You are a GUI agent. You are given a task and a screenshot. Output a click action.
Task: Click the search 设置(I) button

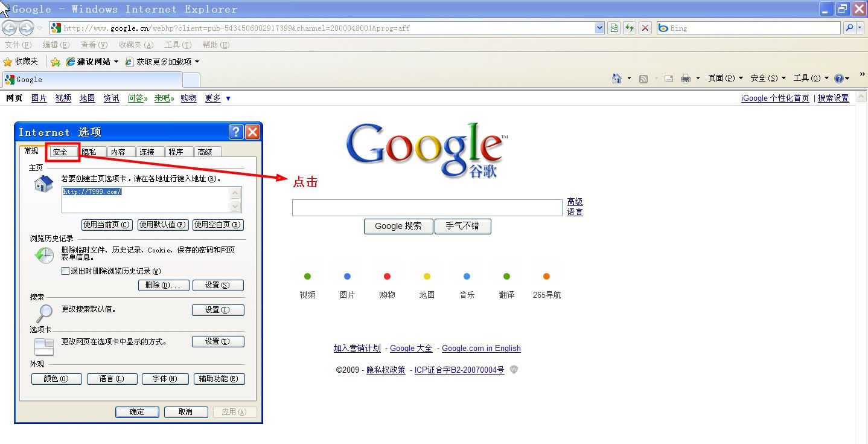[218, 310]
